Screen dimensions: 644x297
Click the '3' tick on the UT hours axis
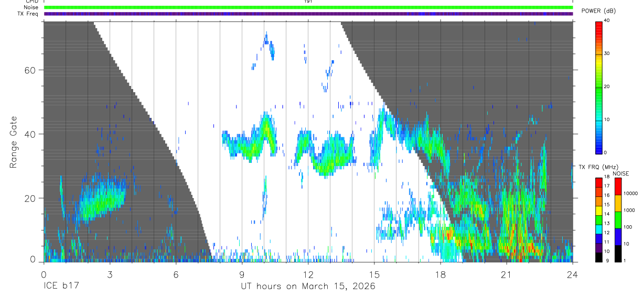110,274
